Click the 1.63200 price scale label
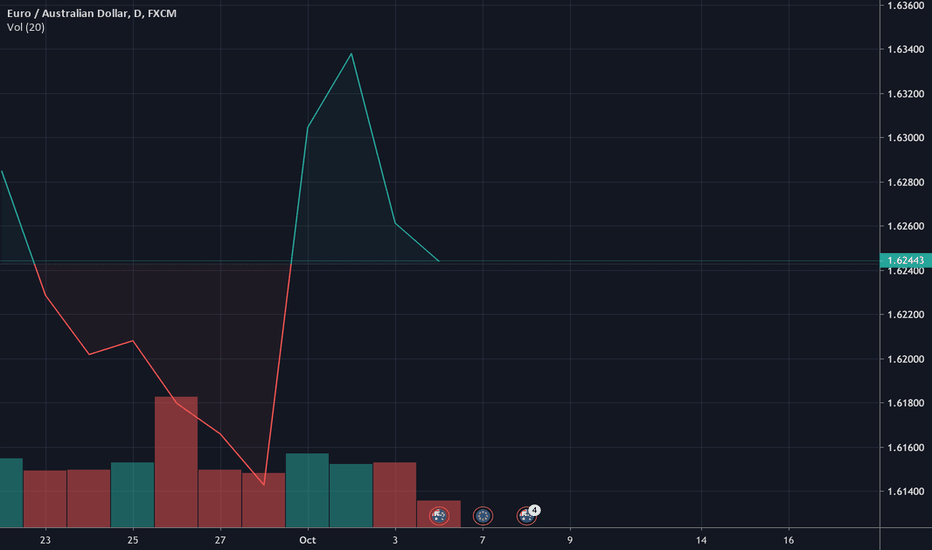 [905, 94]
